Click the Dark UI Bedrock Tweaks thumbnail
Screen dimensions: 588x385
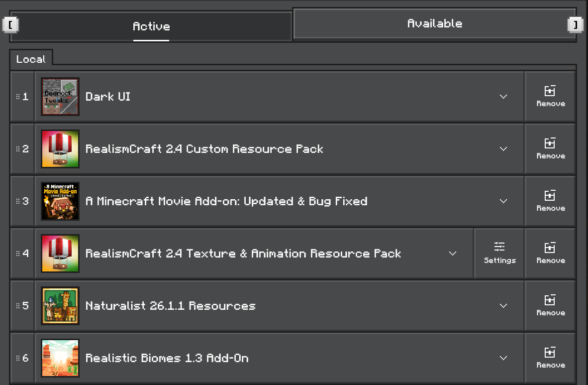pos(60,97)
